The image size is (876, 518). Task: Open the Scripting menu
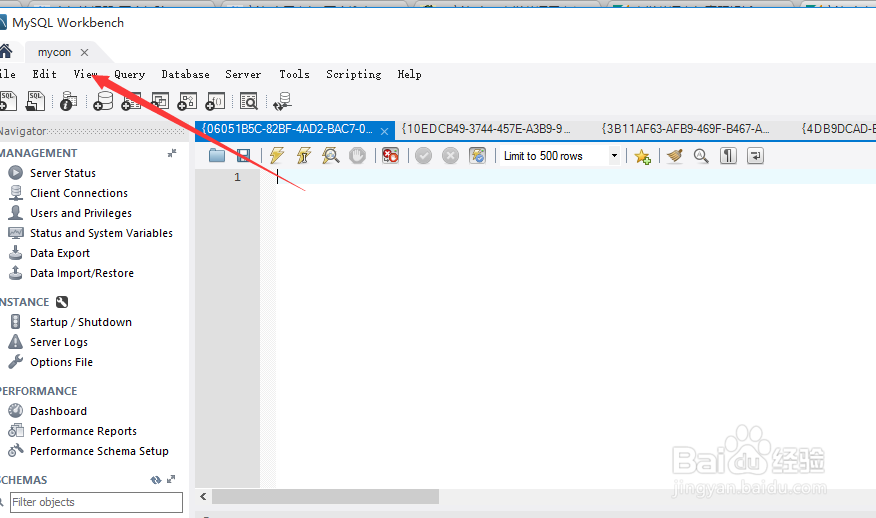pyautogui.click(x=354, y=74)
